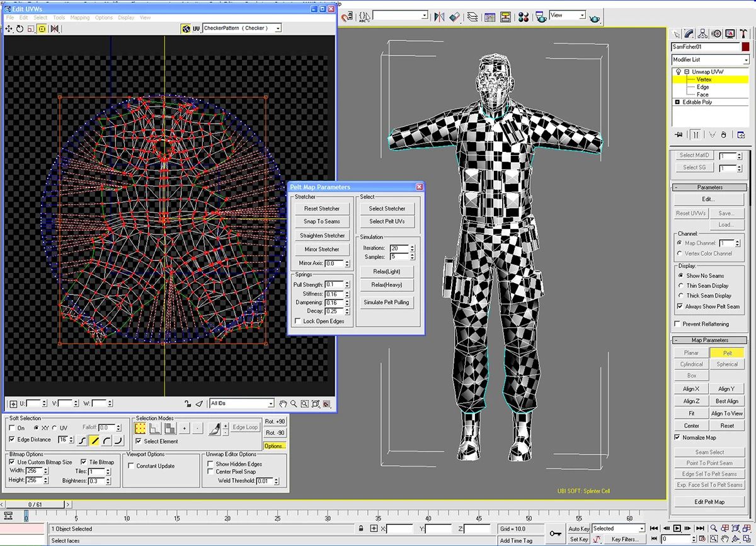Open the Set Keys key icon button
The height and width of the screenshot is (546, 756).
point(555,533)
